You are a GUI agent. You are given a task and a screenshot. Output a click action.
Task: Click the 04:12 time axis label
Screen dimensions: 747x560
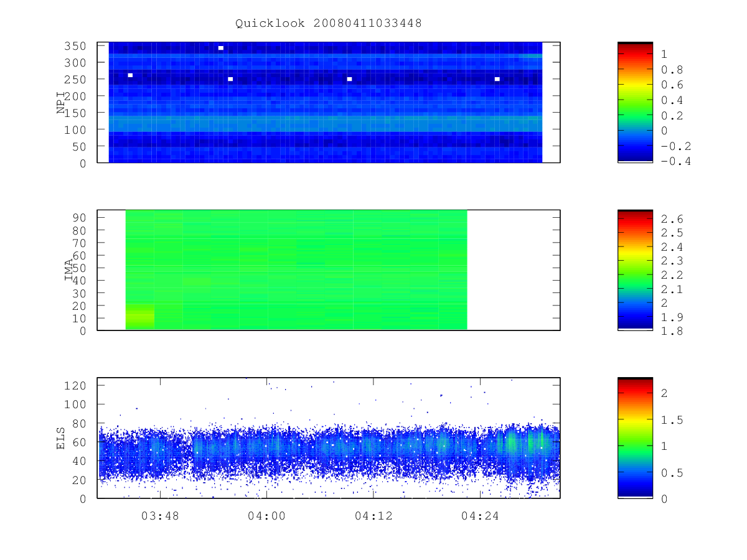click(x=373, y=515)
